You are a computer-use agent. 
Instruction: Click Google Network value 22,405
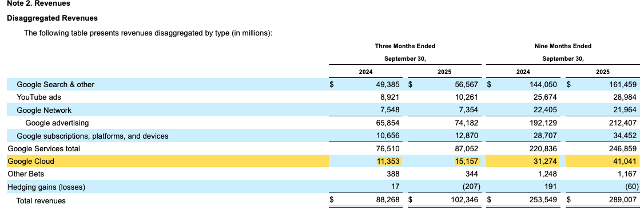546,110
